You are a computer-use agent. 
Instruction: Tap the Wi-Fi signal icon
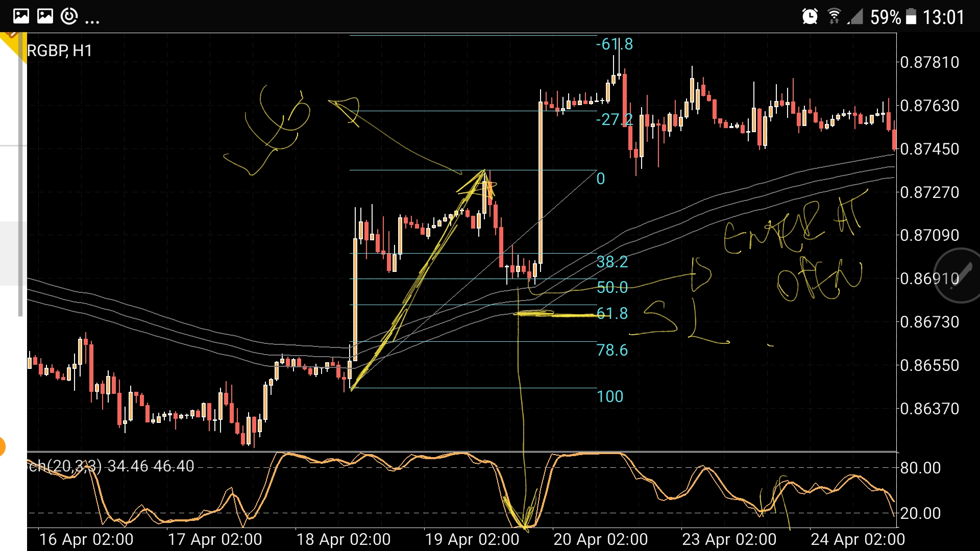click(x=835, y=15)
